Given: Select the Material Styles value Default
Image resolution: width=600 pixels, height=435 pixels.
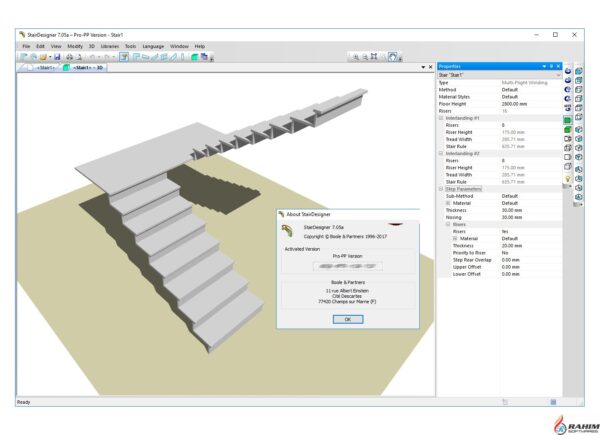Looking at the screenshot, I should [510, 97].
